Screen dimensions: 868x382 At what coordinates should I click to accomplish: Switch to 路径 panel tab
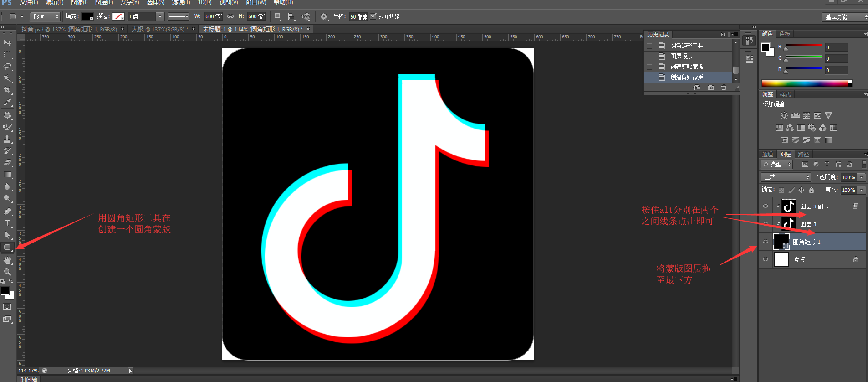804,155
